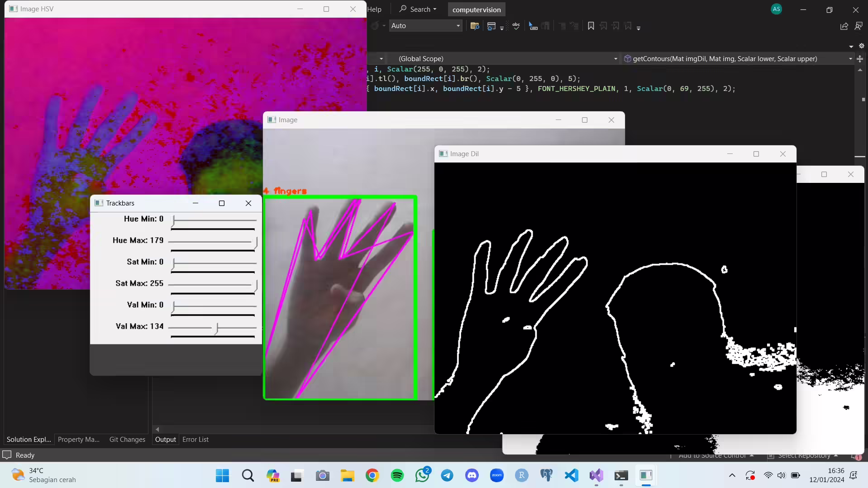Open the Live Share icon
868x488 pixels.
[x=844, y=26]
